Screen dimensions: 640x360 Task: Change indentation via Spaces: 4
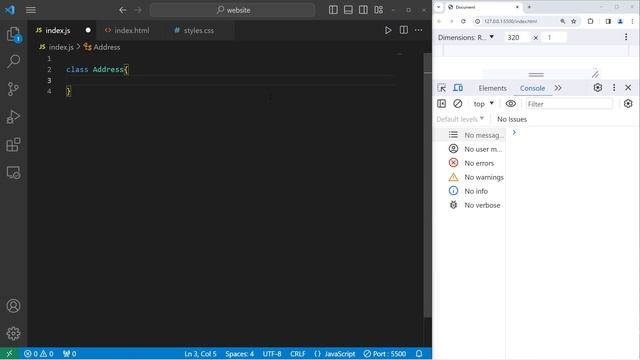(x=240, y=353)
